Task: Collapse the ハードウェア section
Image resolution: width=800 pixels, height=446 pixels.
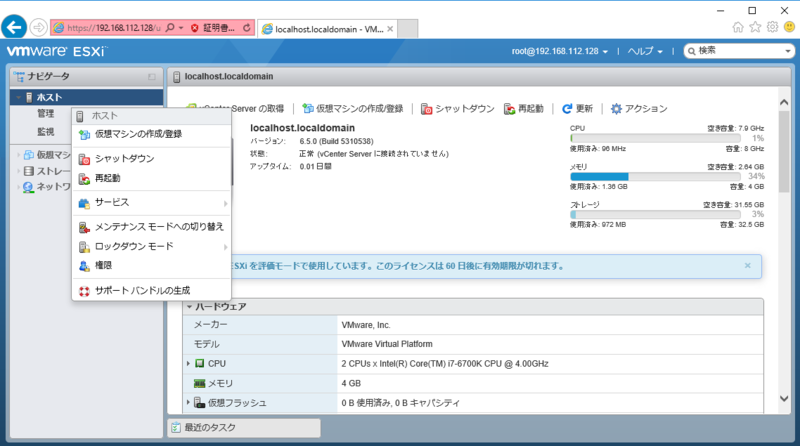Action: point(189,307)
